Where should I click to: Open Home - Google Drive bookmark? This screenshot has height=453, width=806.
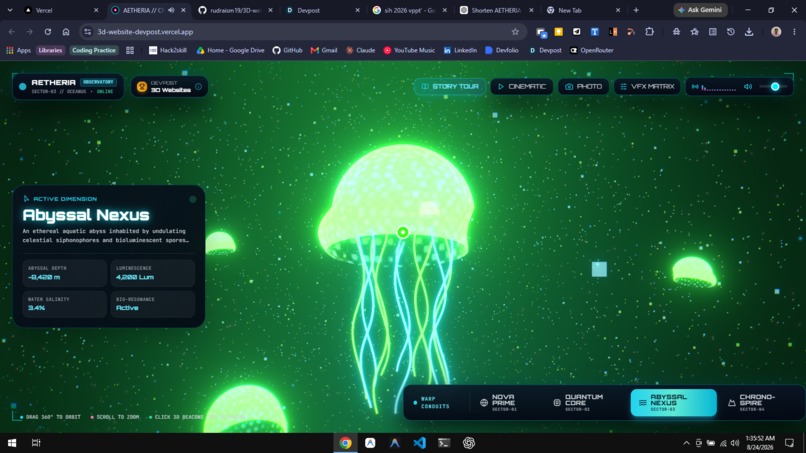(230, 50)
